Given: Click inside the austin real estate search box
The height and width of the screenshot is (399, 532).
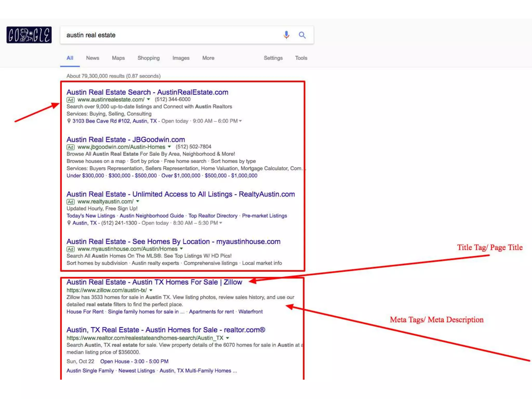Looking at the screenshot, I should [169, 35].
